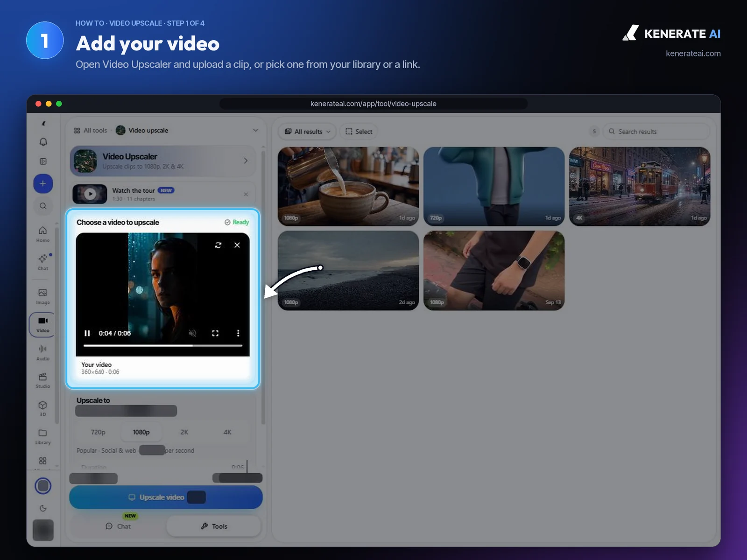Select 720p upscale resolution
The image size is (747, 560).
point(98,432)
